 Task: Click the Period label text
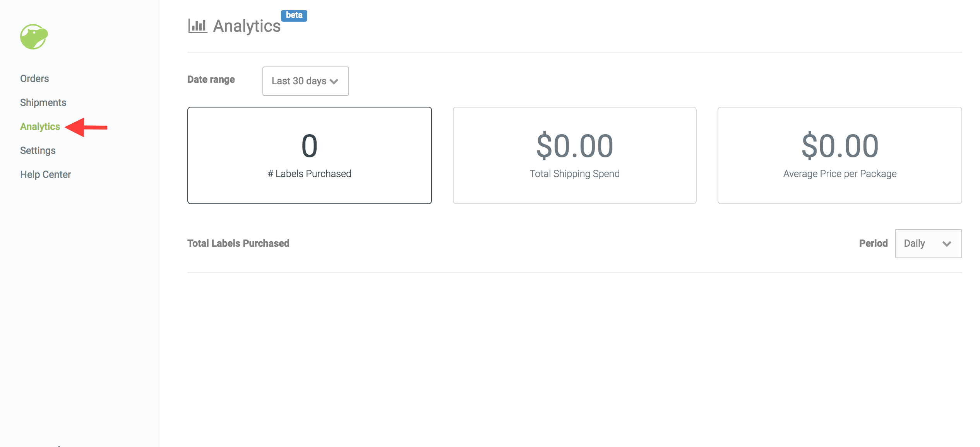[x=873, y=243]
